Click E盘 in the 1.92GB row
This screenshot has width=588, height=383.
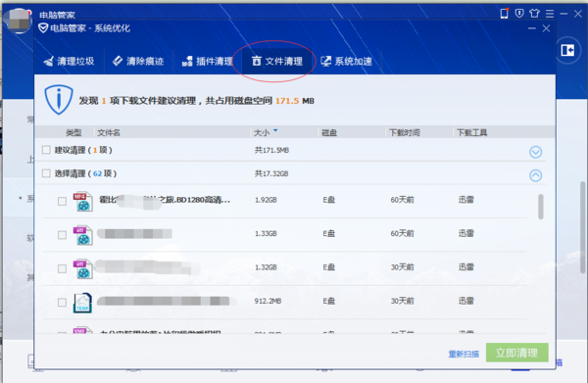pos(329,200)
